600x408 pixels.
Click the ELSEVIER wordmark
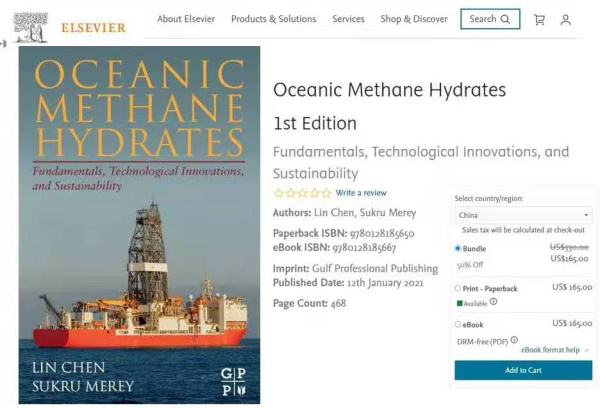point(93,28)
